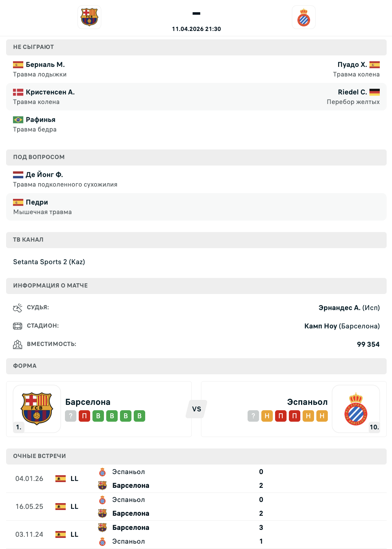
Task: Click the Эспаньол team name in form
Action: [x=307, y=402]
